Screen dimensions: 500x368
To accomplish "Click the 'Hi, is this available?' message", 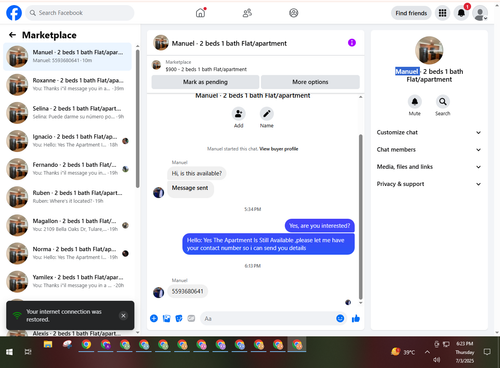I will coord(196,173).
